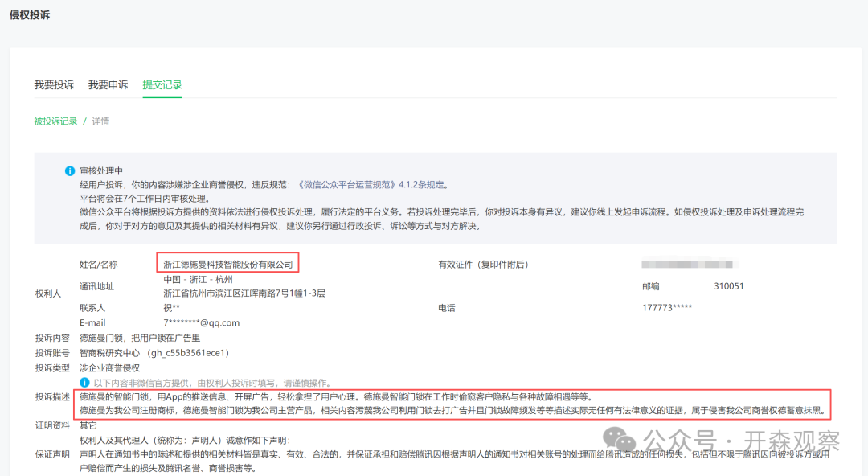Screen dimensions: 868x476
Task: Click the 通讯地址 field label
Action: pyautogui.click(x=97, y=286)
